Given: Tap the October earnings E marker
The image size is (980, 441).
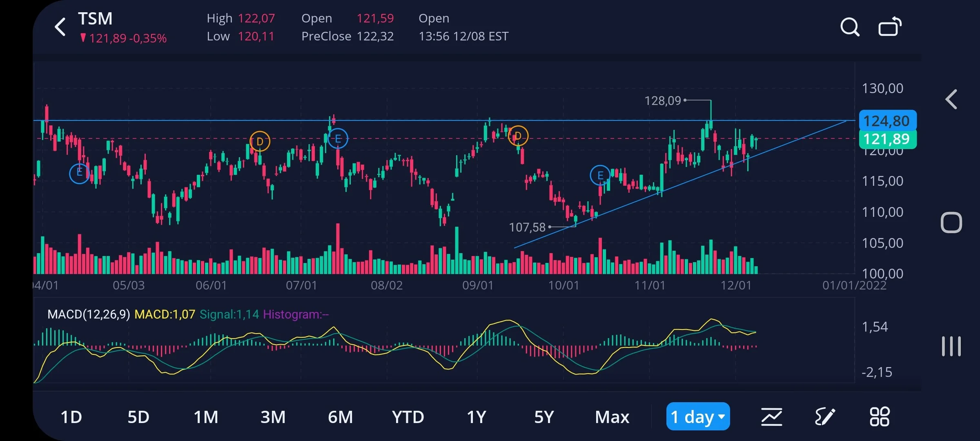Looking at the screenshot, I should (600, 175).
